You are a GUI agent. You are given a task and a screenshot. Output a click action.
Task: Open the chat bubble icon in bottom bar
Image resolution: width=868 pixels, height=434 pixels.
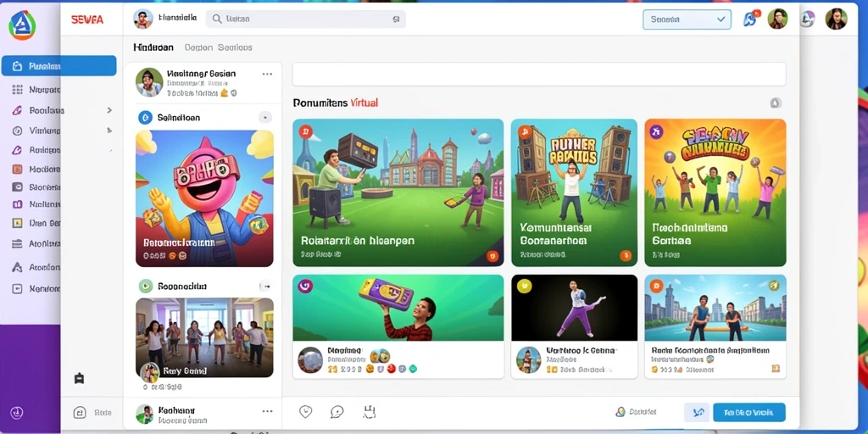click(x=337, y=411)
